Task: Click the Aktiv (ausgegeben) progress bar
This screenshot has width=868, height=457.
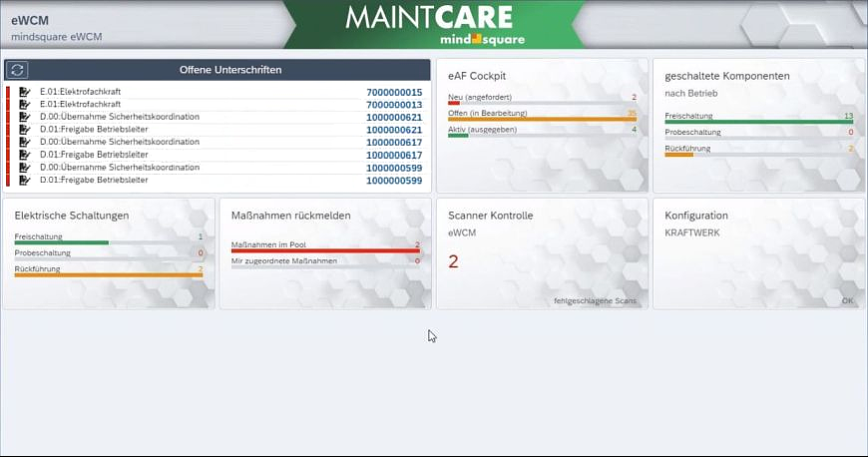Action: 542,135
